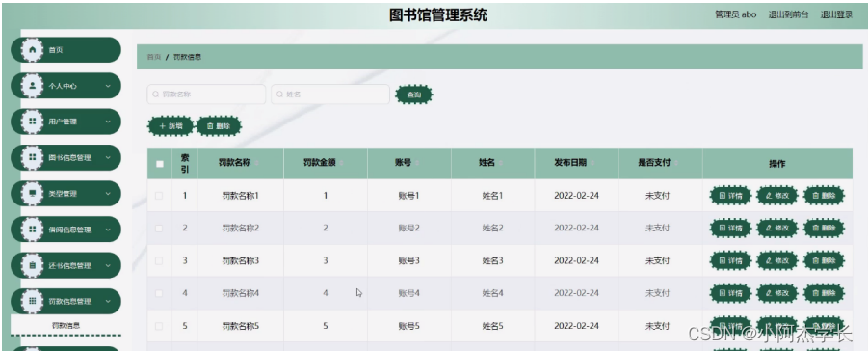Click the 操作 column header
868x352 pixels.
(x=776, y=164)
